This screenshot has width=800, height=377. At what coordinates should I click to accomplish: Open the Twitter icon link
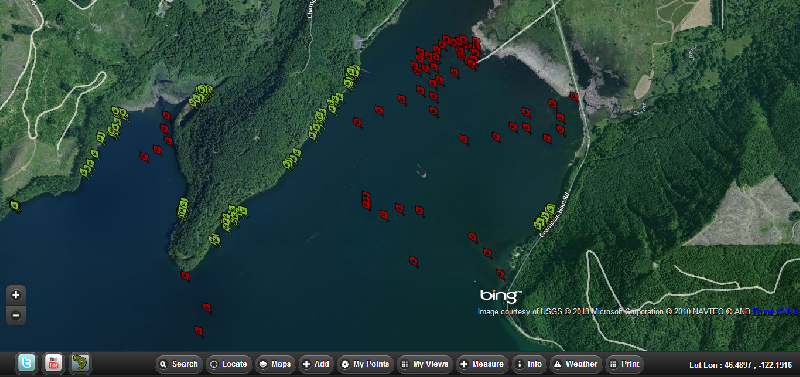tap(27, 363)
